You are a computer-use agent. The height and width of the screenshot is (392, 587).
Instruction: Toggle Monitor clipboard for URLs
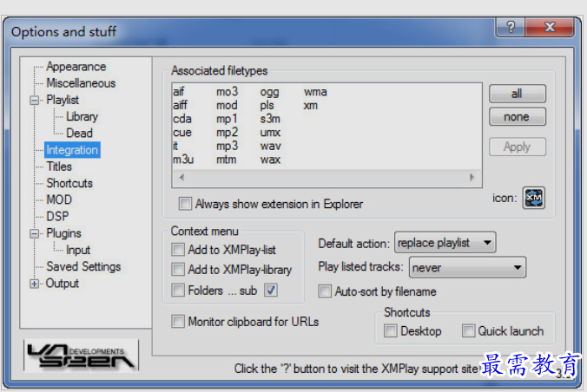(x=178, y=321)
